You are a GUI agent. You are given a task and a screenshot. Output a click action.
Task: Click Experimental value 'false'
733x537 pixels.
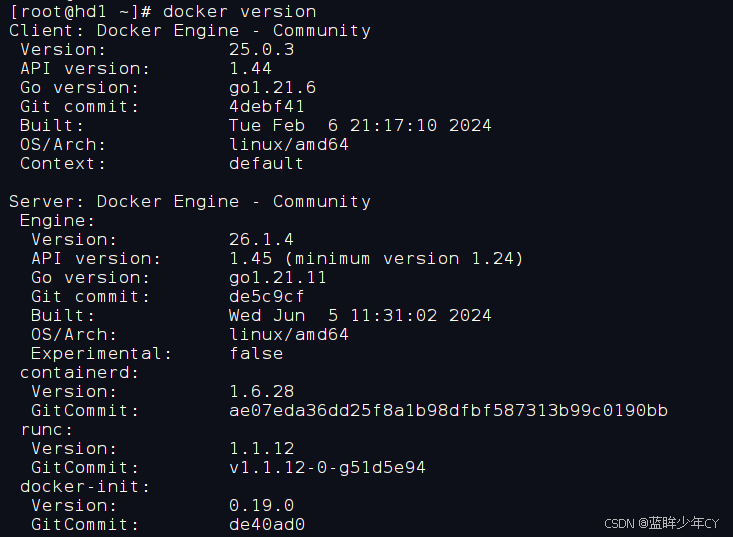click(x=256, y=354)
